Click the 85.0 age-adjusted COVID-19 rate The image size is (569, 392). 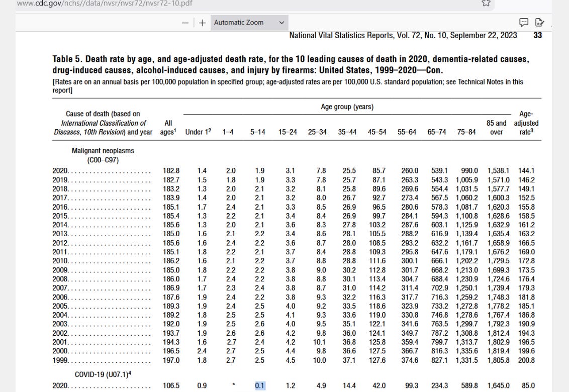(x=528, y=385)
